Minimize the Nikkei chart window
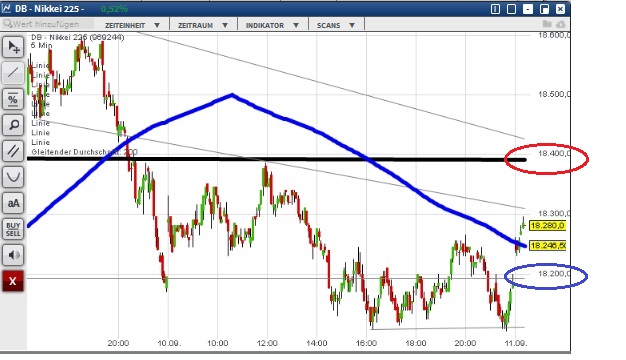Viewport: 626px width, 360px height. pos(527,9)
